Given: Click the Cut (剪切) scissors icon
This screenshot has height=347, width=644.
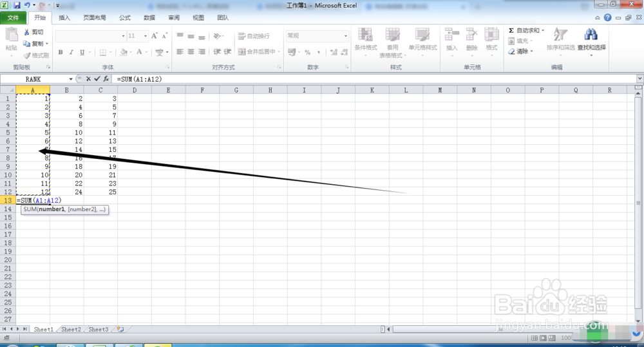Looking at the screenshot, I should click(27, 32).
